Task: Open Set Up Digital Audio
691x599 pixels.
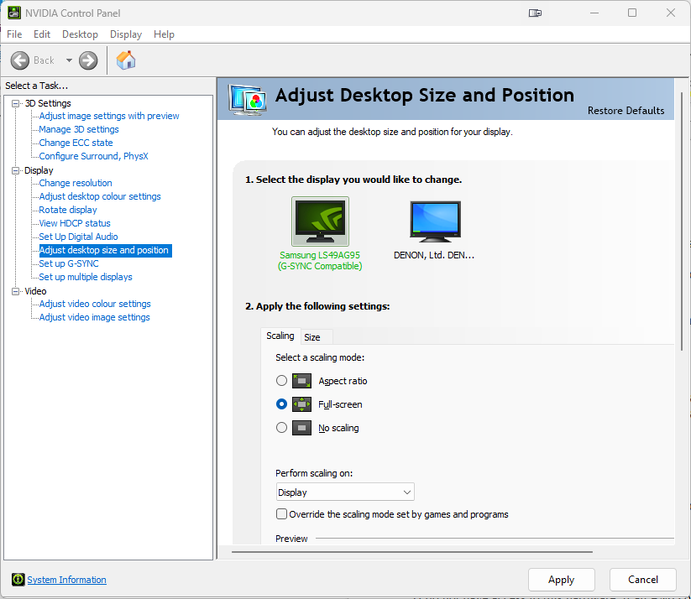Action: (x=78, y=237)
